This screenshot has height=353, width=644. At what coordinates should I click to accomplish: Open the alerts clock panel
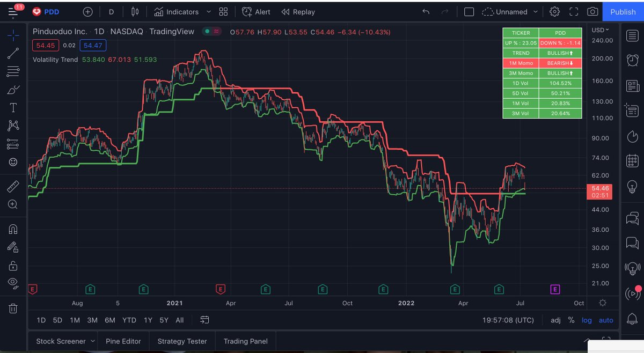point(633,60)
